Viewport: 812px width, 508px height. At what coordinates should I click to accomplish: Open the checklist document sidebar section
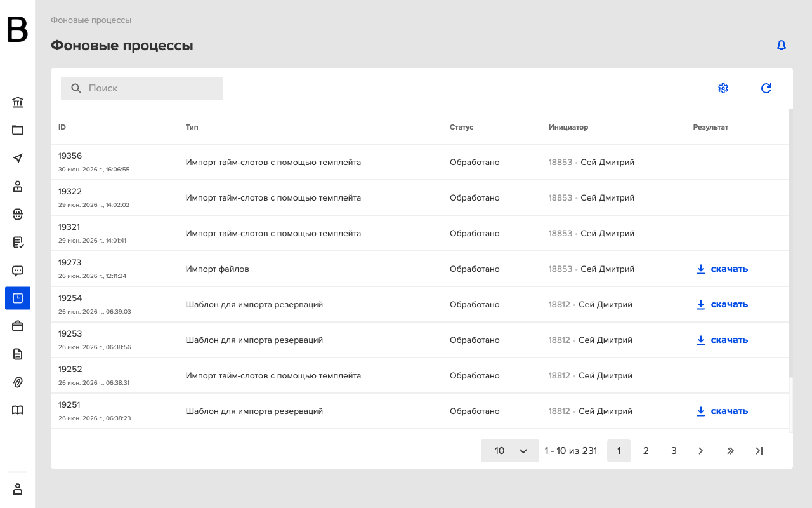[18, 242]
